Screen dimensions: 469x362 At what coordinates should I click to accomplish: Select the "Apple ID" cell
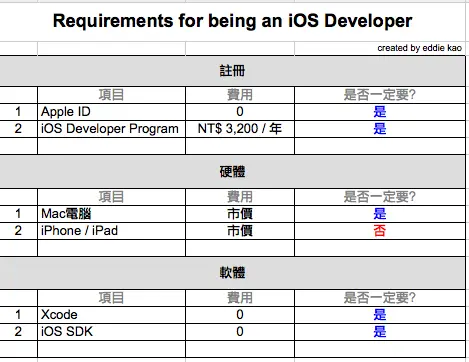[x=111, y=112]
